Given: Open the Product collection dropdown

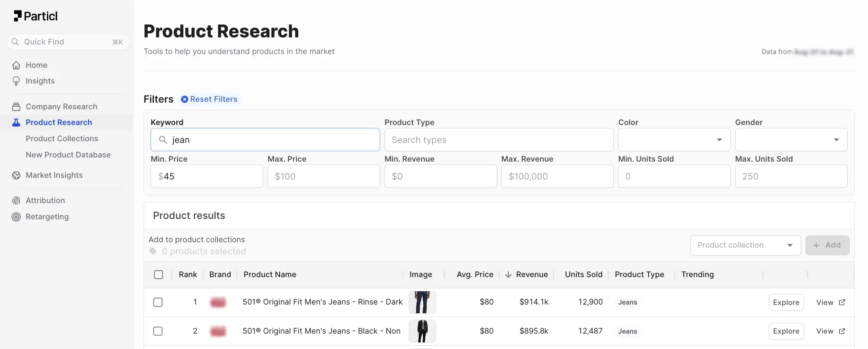Looking at the screenshot, I should pos(745,245).
